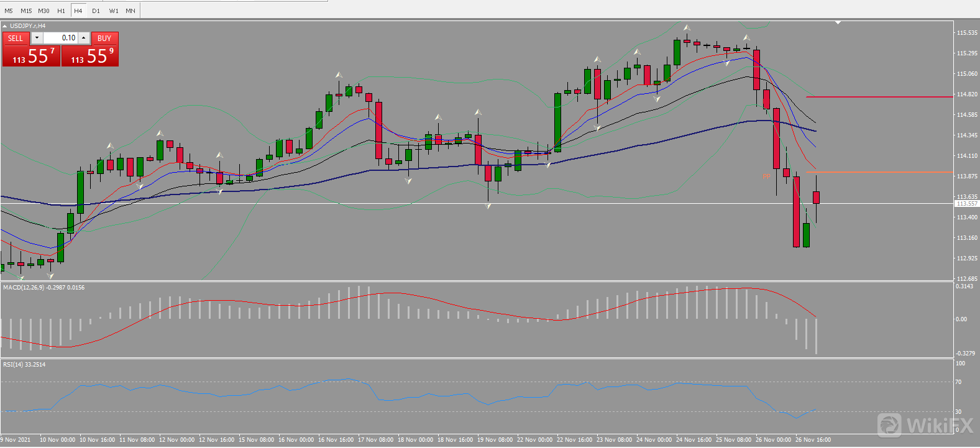Switch chart to the M5 timeframe
The width and height of the screenshot is (980, 448).
coord(9,11)
